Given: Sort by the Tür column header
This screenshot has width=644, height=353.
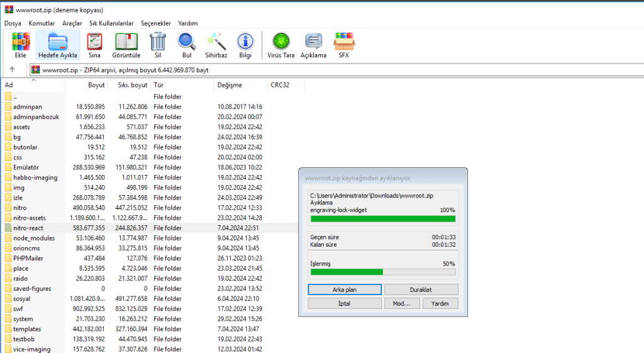Looking at the screenshot, I should (x=182, y=85).
